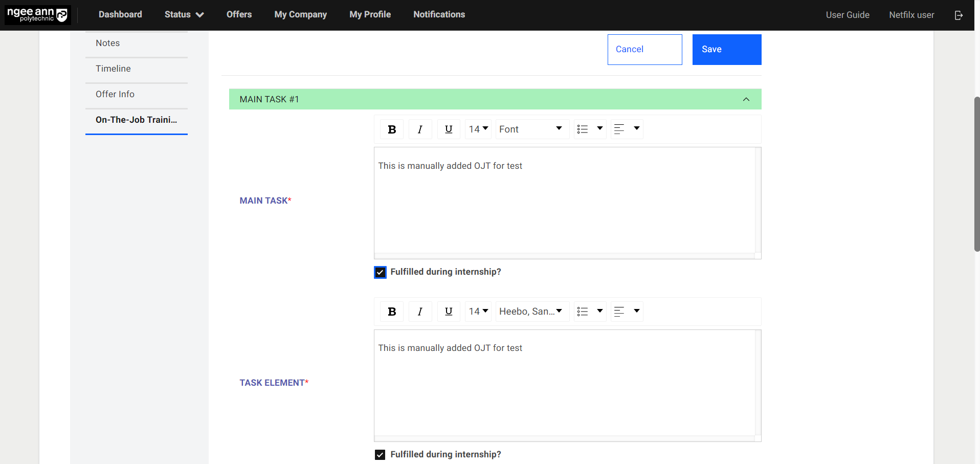Click the Cancel button
Screen dimensions: 980x464
[x=644, y=50]
